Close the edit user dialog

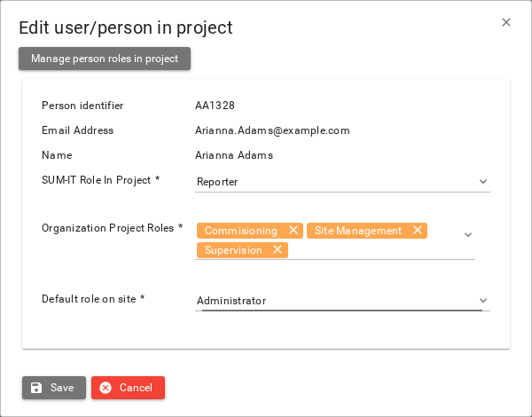[x=506, y=22]
